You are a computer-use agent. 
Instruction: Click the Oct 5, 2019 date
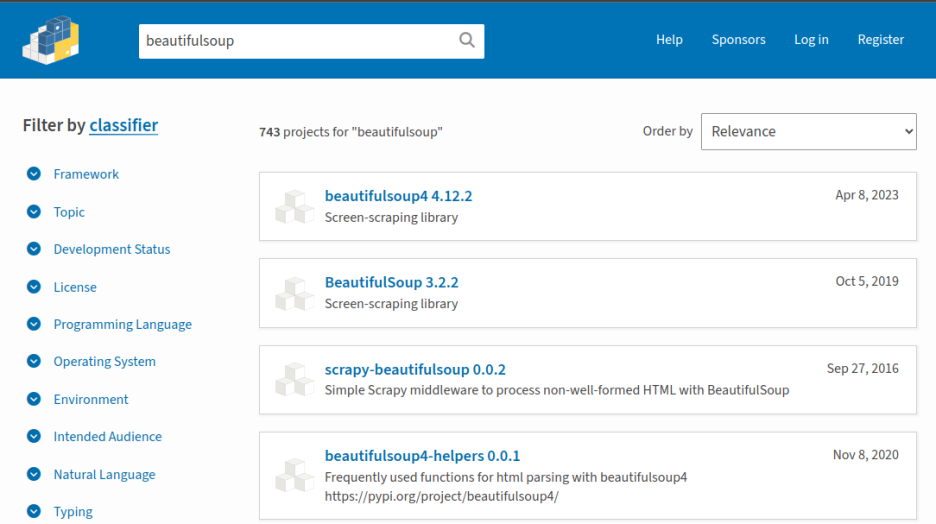pyautogui.click(x=867, y=281)
